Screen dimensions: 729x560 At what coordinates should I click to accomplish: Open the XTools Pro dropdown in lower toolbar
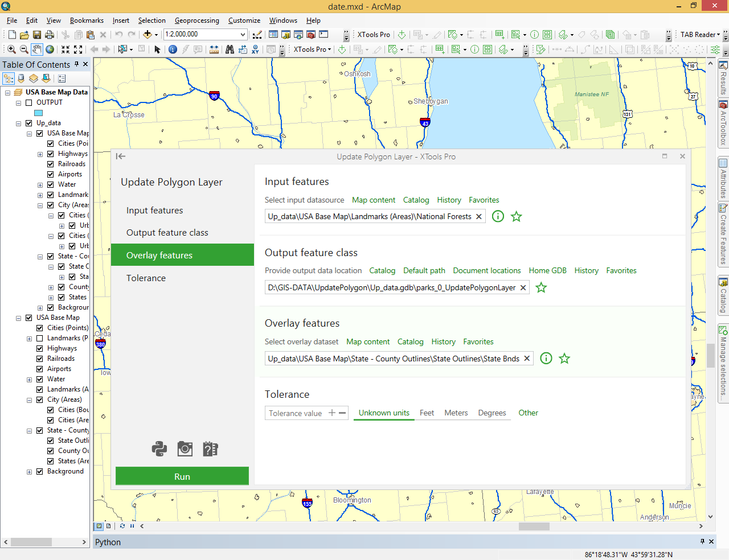click(313, 50)
